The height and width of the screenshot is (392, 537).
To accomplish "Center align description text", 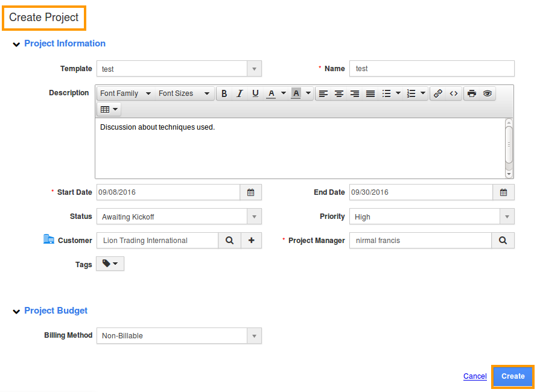I will (x=339, y=93).
